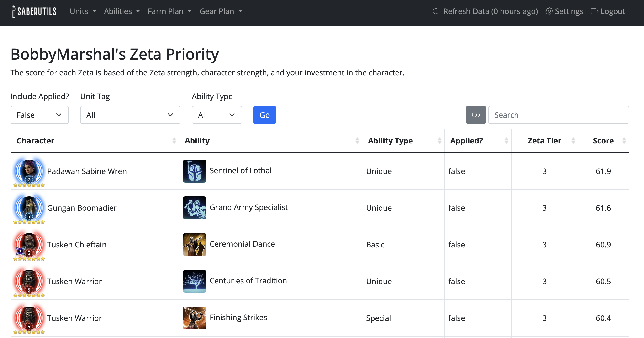Sort by the Character column

click(95, 141)
